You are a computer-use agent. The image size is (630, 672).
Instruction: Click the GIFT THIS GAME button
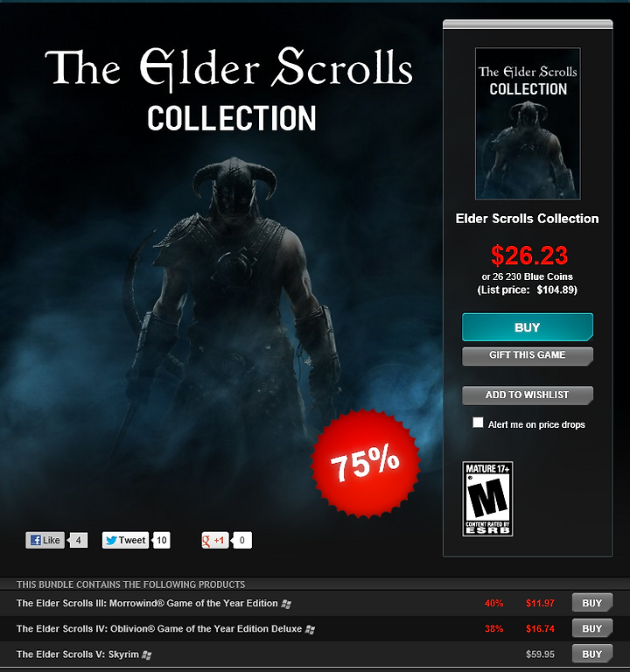coord(528,356)
